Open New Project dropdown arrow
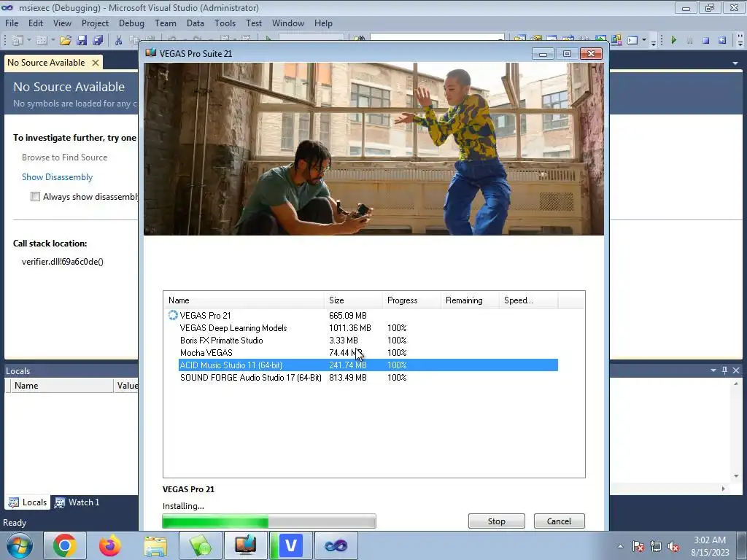This screenshot has height=560, width=747. point(28,41)
